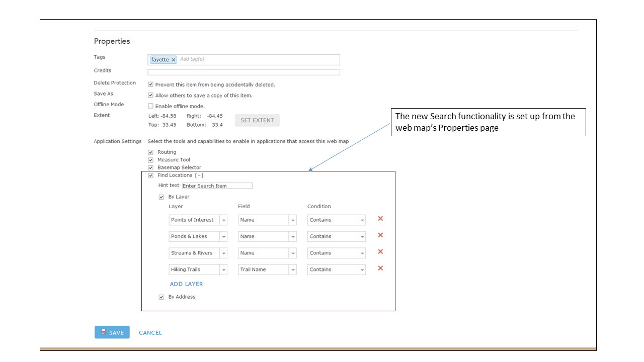Viewport: 644px width, 362px height.
Task: Disable the Delete Protection checkbox
Action: 150,84
